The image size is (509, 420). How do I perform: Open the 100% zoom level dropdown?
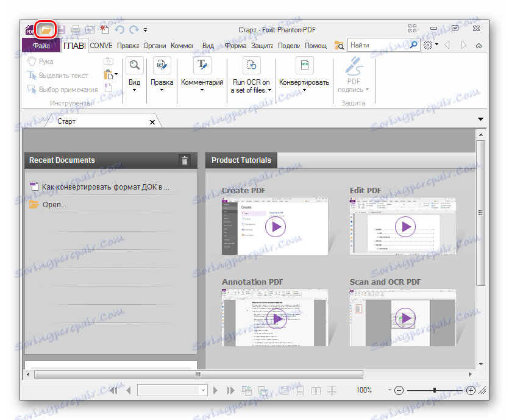[x=390, y=390]
